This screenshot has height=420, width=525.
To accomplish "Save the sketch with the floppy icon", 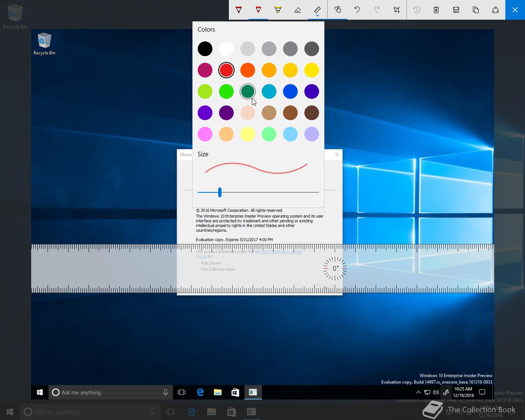I will point(456,10).
